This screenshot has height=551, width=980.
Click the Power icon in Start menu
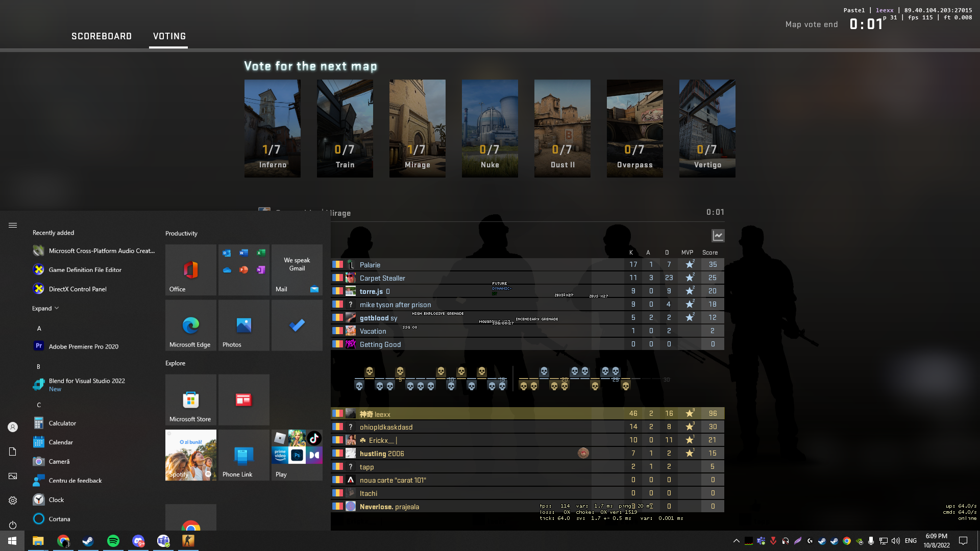(13, 525)
